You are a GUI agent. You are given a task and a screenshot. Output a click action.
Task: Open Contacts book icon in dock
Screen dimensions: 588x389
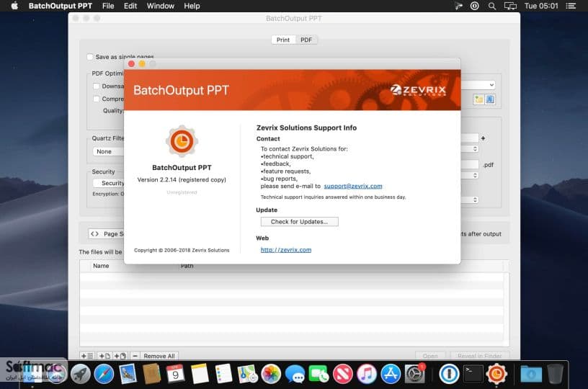[151, 374]
